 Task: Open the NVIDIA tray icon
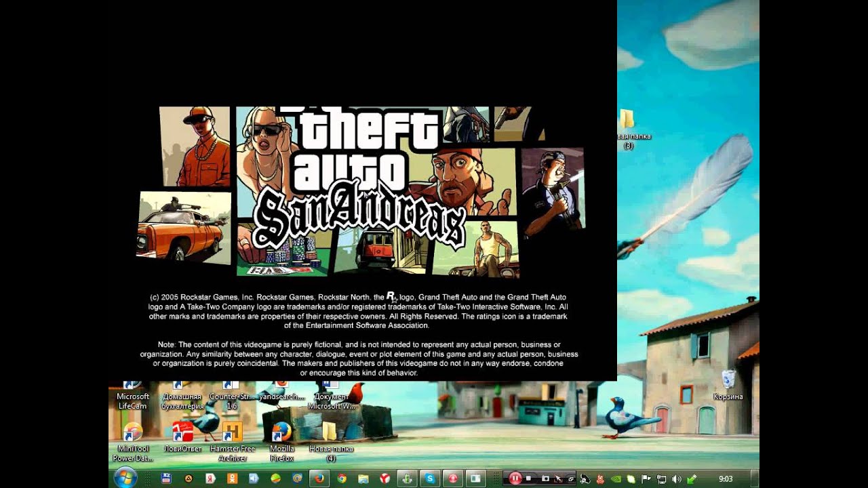point(616,479)
